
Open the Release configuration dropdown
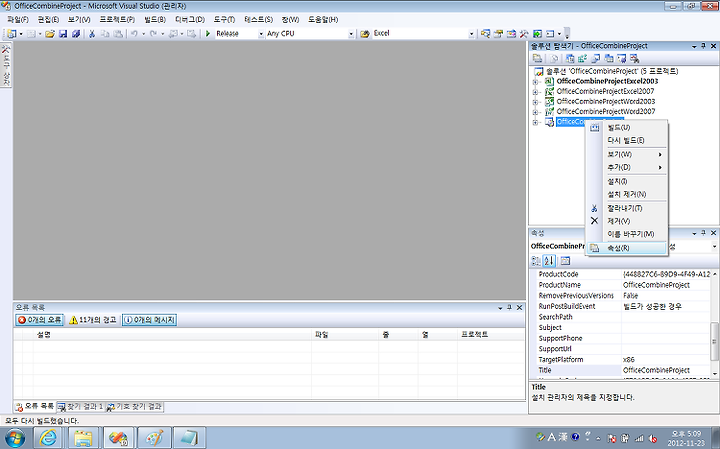(x=261, y=34)
